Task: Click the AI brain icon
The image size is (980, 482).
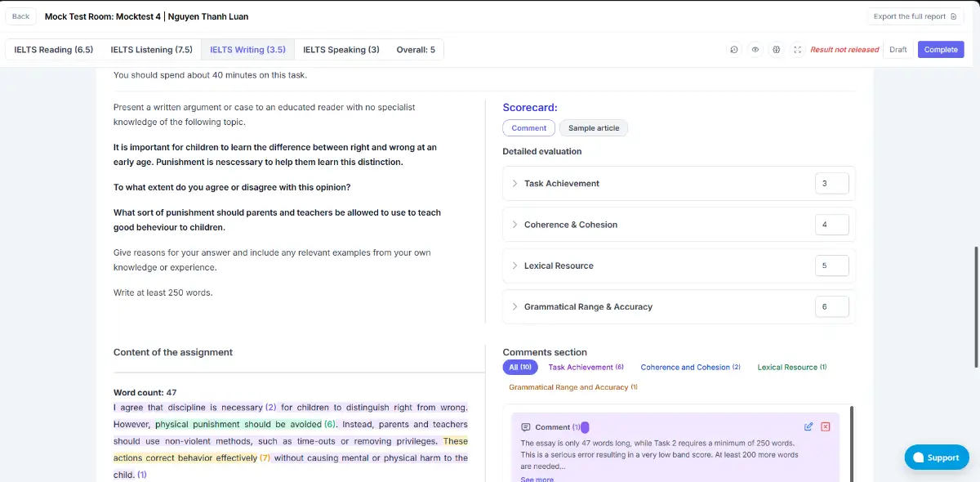Action: click(x=777, y=50)
